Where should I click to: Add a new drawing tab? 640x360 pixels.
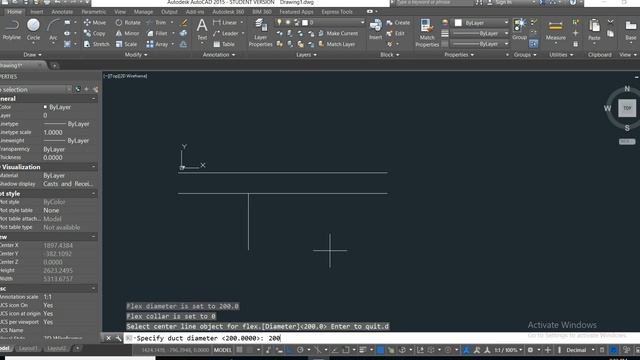coord(54,65)
